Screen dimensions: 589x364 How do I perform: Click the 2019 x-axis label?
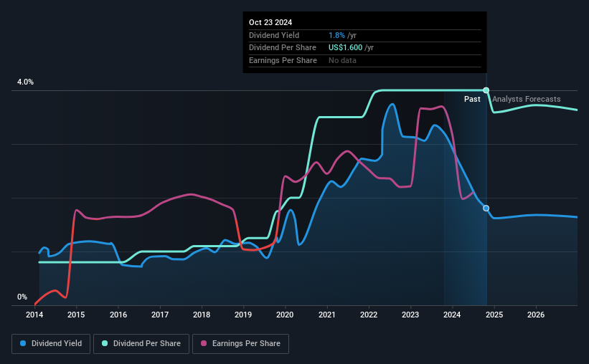click(x=243, y=315)
